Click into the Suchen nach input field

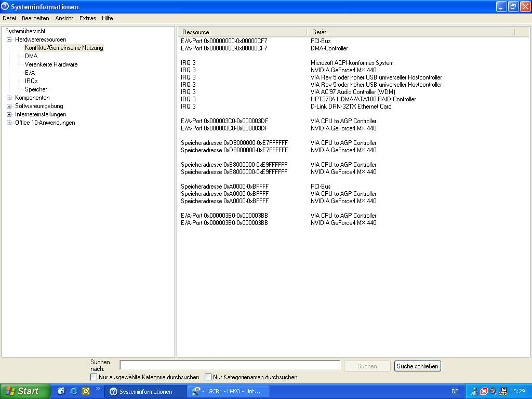230,365
